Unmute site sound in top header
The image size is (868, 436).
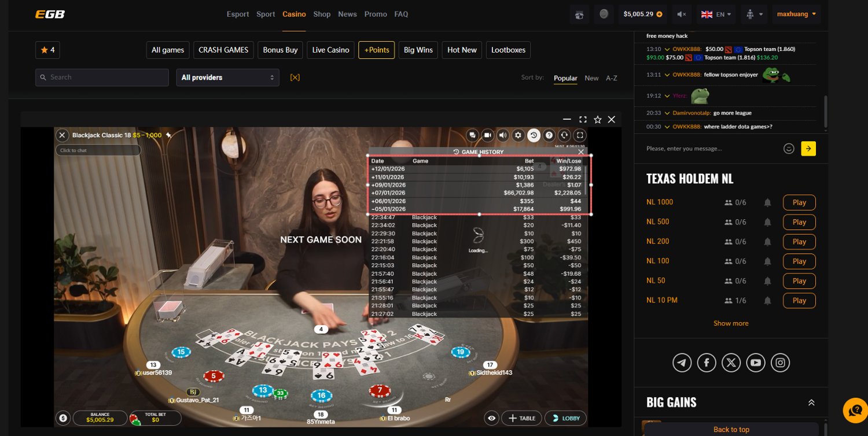pos(682,14)
